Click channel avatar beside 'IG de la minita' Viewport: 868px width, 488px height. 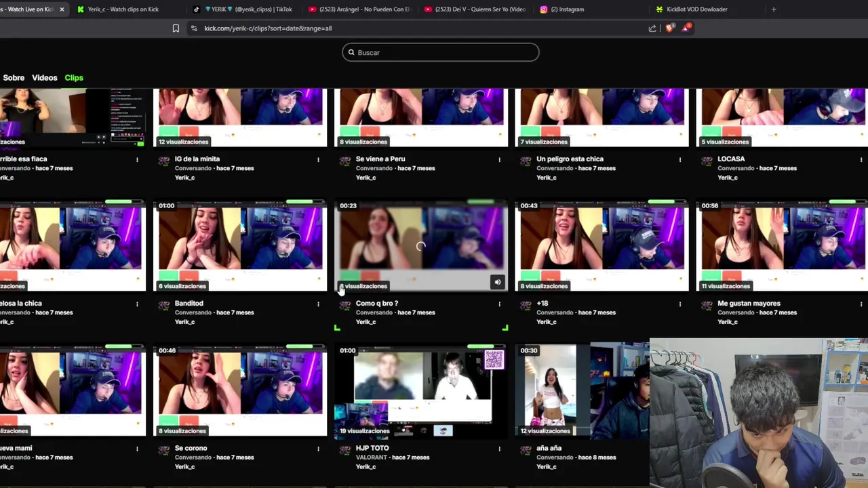[164, 161]
